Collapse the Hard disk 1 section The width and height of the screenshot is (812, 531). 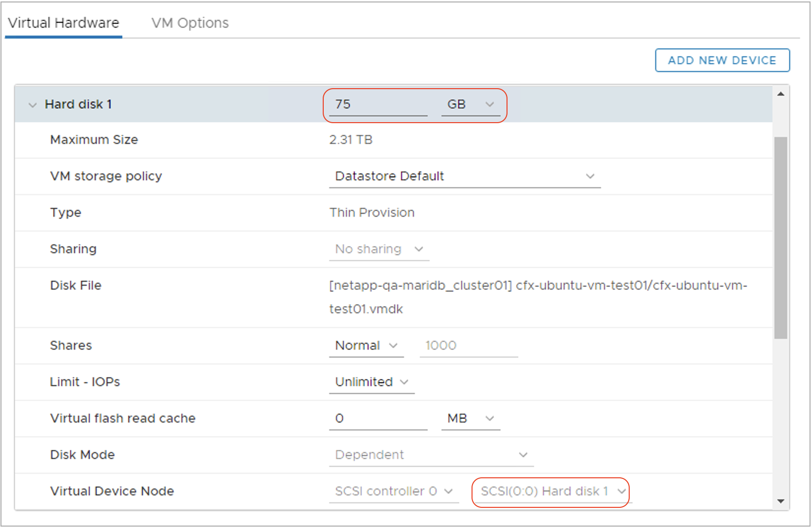tap(33, 105)
